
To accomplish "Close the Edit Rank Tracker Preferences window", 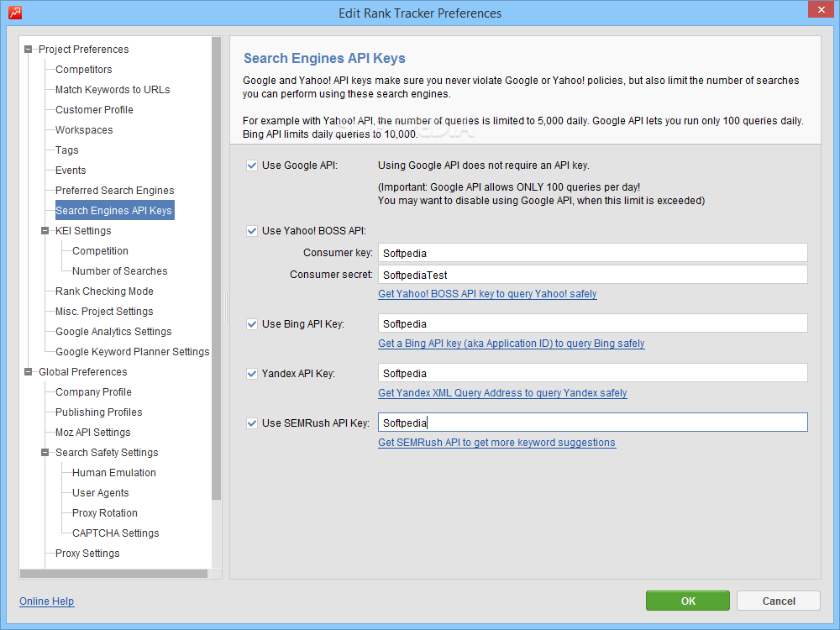I will tap(821, 9).
